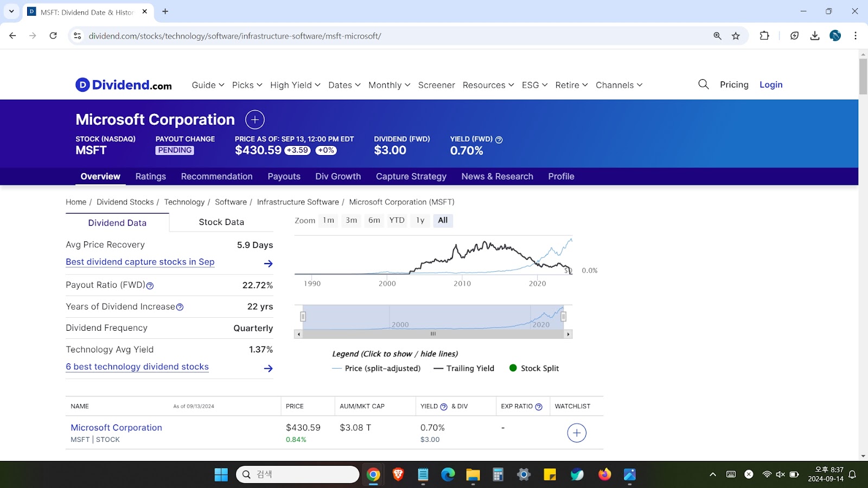Open the Screener page

point(436,85)
